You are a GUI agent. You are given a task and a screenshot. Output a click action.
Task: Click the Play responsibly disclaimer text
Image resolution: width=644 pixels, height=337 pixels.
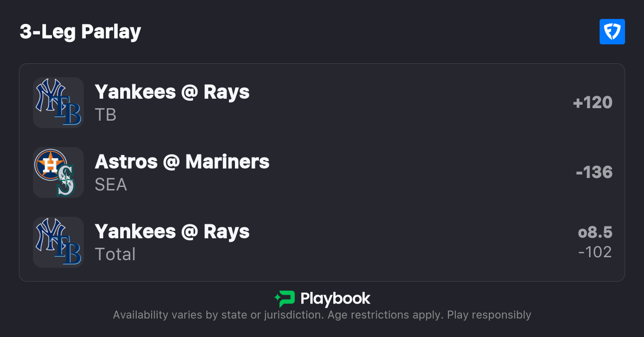tap(489, 315)
